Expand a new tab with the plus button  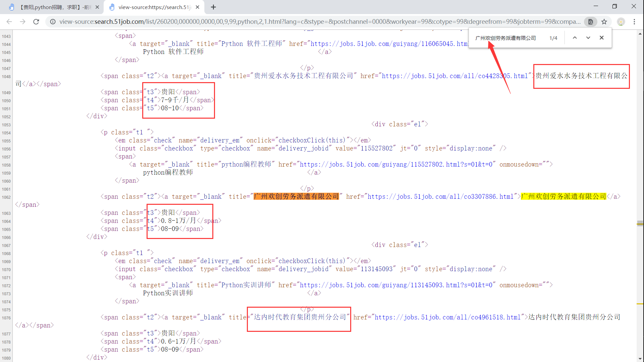click(213, 7)
